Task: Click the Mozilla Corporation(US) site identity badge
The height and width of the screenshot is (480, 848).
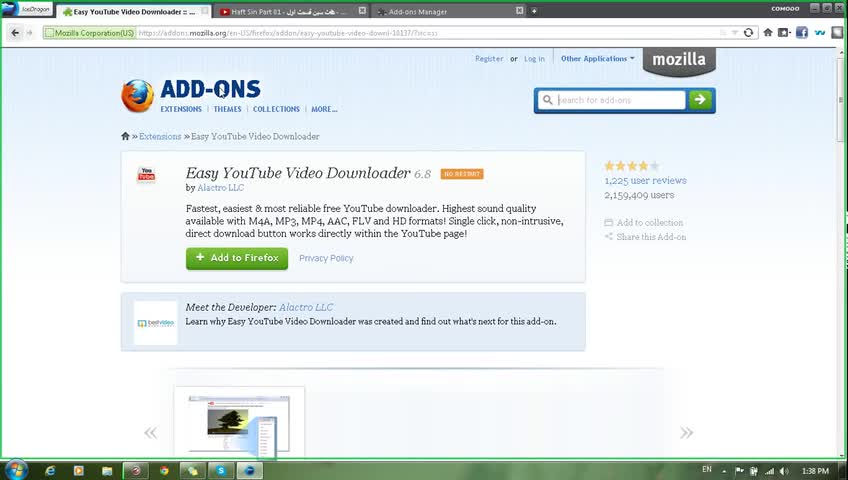Action: (90, 33)
